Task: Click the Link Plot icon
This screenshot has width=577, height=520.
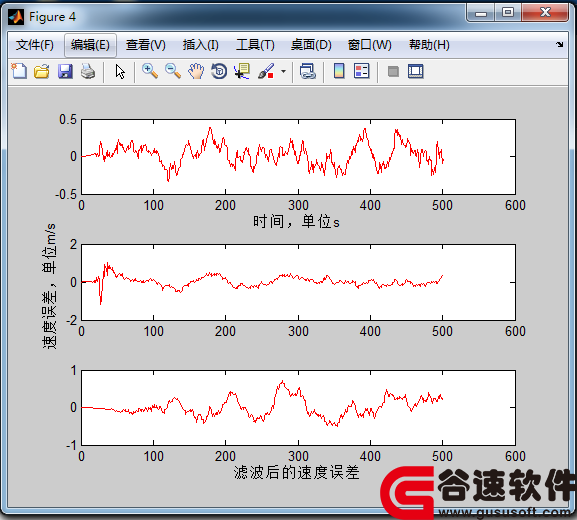Action: point(308,71)
